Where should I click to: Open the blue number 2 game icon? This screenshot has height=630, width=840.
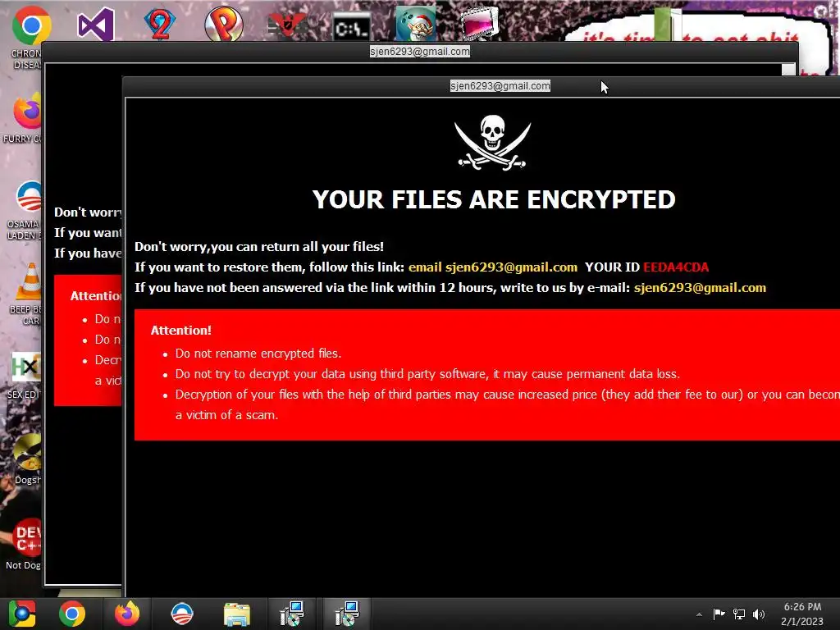(160, 25)
